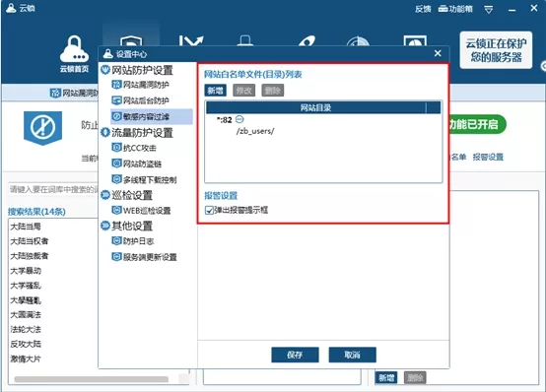Click the word-library search field
This screenshot has height=392, width=546.
[x=53, y=189]
